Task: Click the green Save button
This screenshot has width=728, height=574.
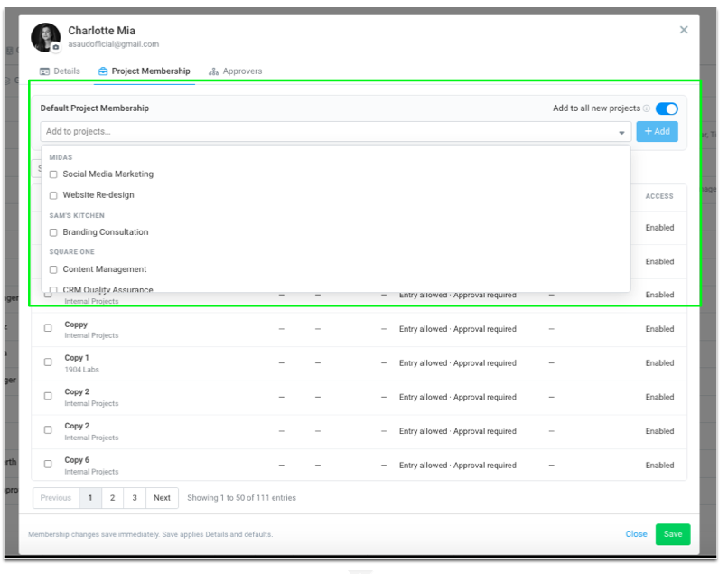Action: [672, 534]
